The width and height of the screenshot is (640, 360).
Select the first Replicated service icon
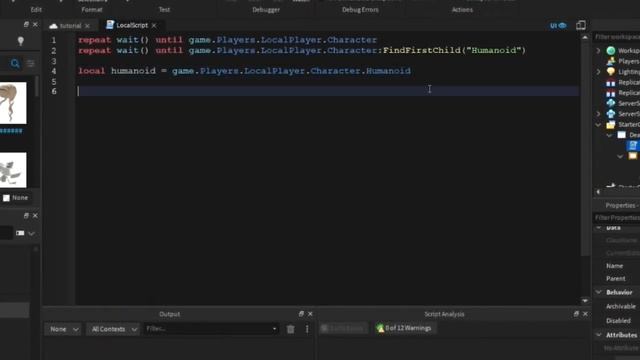(x=611, y=82)
